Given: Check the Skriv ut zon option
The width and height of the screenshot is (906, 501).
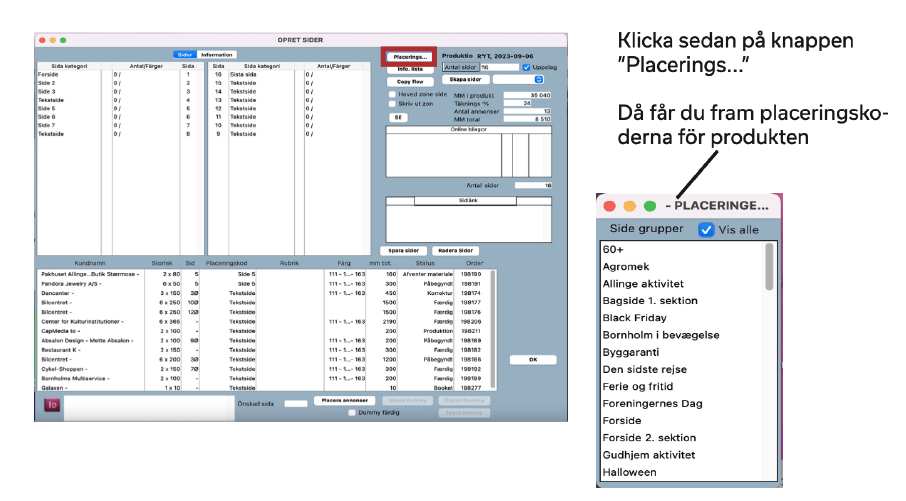Looking at the screenshot, I should click(392, 103).
